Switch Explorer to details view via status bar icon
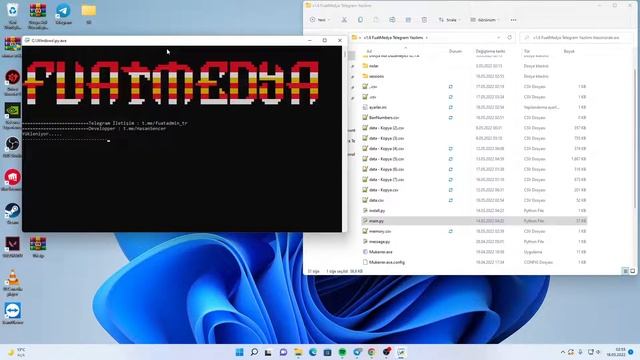 [x=625, y=271]
